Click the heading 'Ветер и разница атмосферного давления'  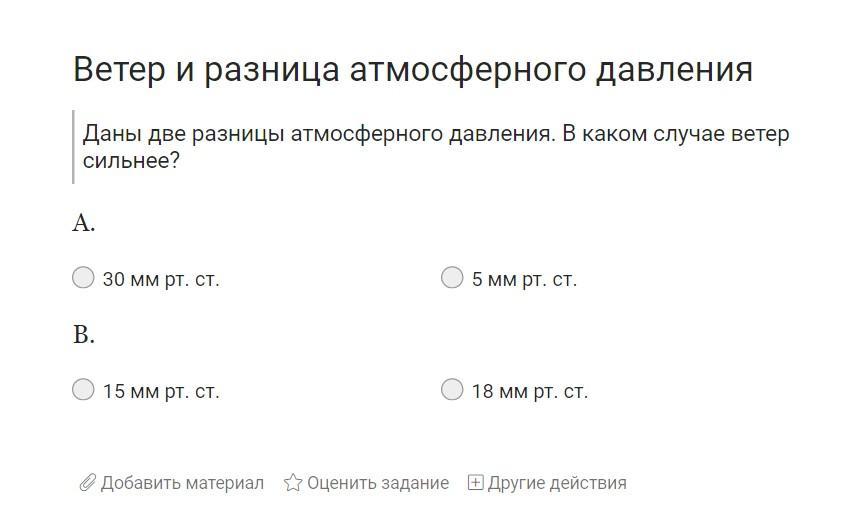(412, 70)
